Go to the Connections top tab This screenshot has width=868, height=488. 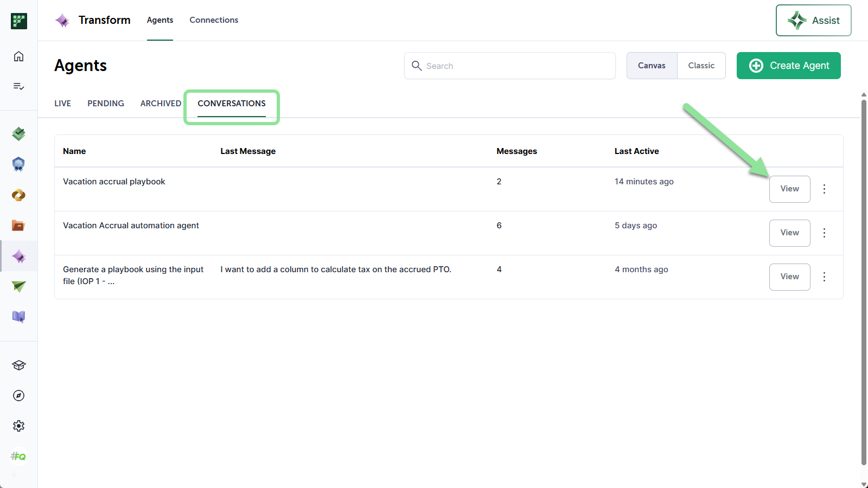coord(214,20)
